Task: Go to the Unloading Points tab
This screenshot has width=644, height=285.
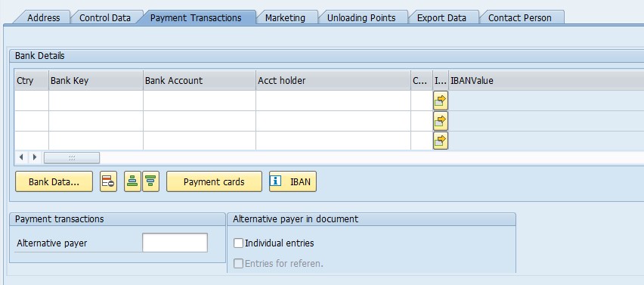Action: pos(361,17)
